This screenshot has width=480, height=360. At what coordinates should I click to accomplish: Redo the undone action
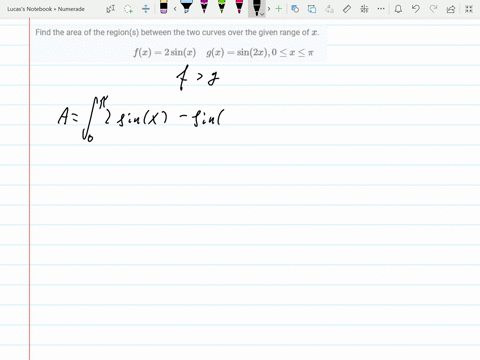(x=433, y=9)
